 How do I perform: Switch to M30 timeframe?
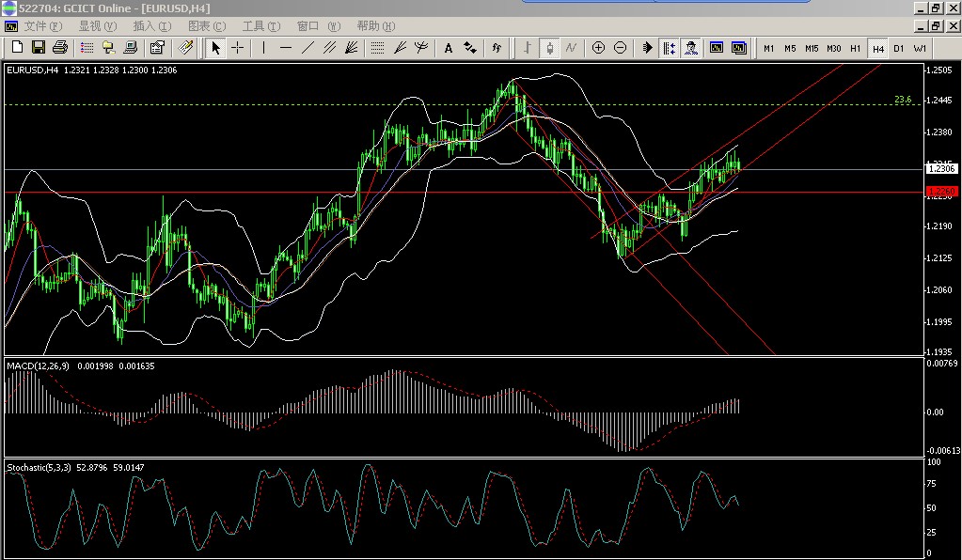point(834,49)
